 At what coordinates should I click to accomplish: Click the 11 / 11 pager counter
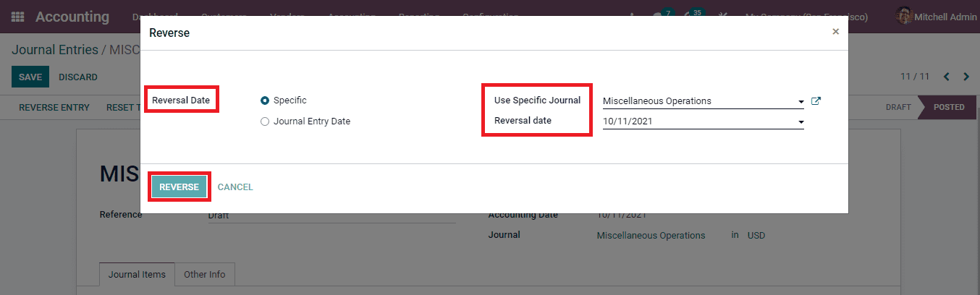tap(915, 77)
